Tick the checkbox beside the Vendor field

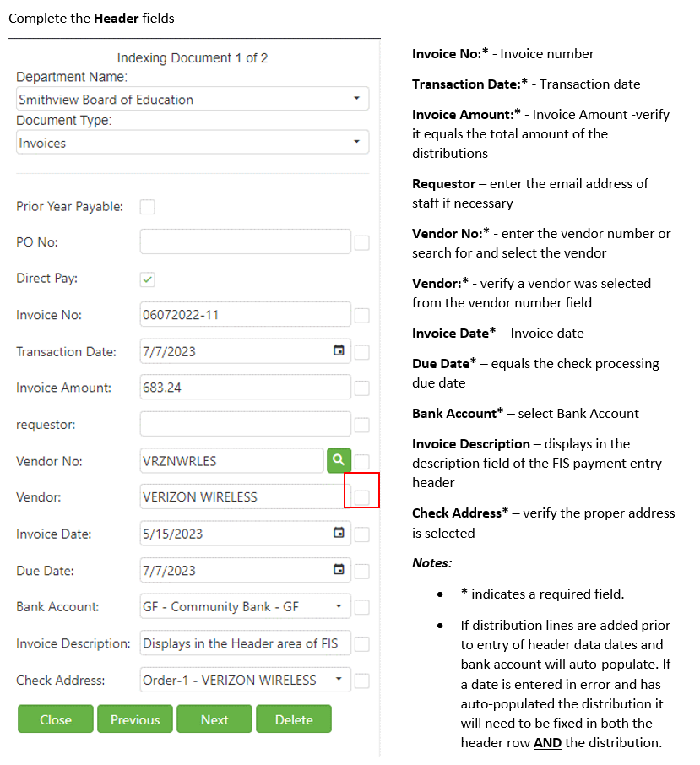[361, 497]
